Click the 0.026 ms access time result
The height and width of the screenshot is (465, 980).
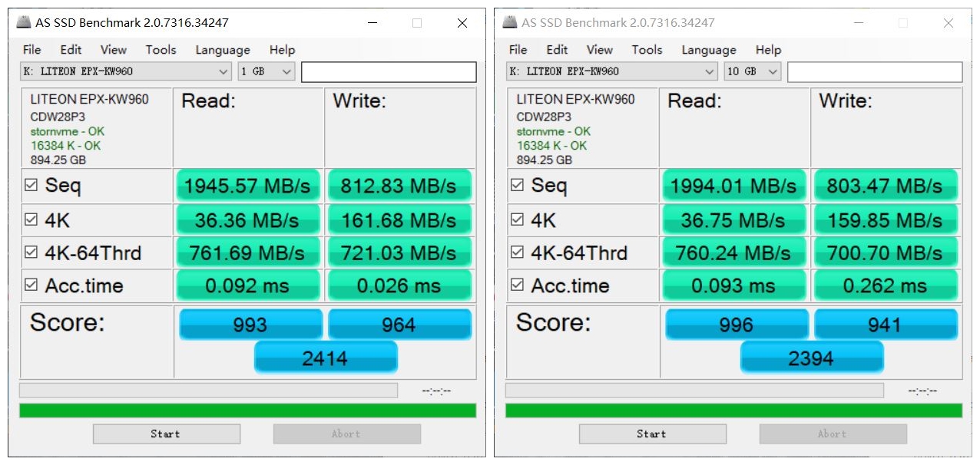[399, 285]
